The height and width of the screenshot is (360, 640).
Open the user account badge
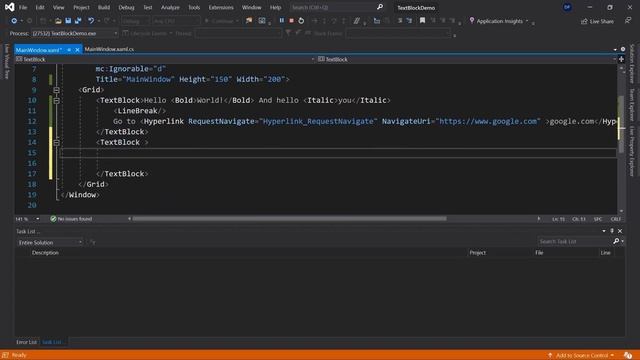click(x=567, y=7)
